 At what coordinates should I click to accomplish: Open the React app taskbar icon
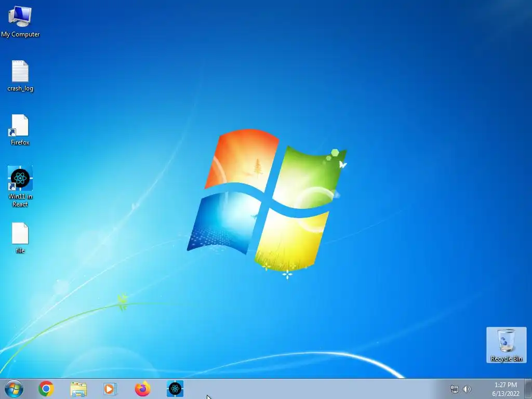175,389
